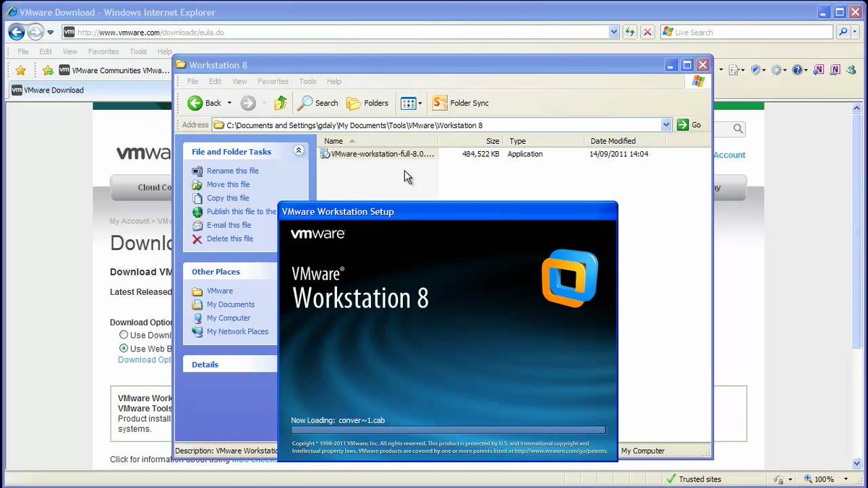Click the IE browser forward arrow
Viewport: 868px width, 488px height.
(35, 32)
